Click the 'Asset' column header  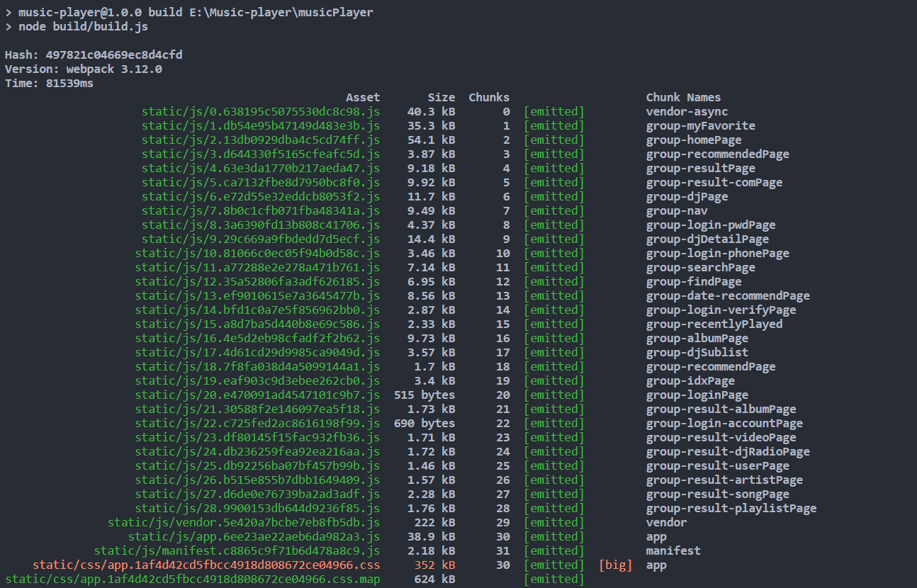pos(363,98)
